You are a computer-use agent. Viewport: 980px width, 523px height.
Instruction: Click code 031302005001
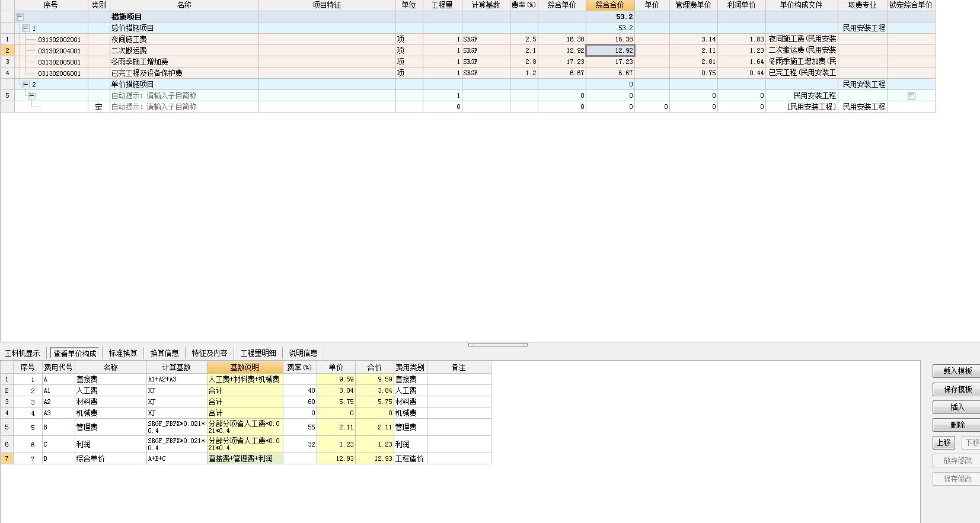(59, 62)
